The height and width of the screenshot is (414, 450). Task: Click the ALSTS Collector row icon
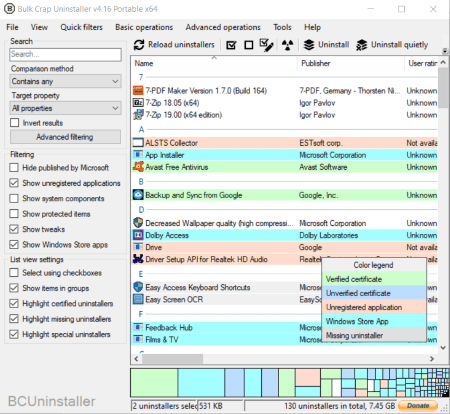point(138,143)
